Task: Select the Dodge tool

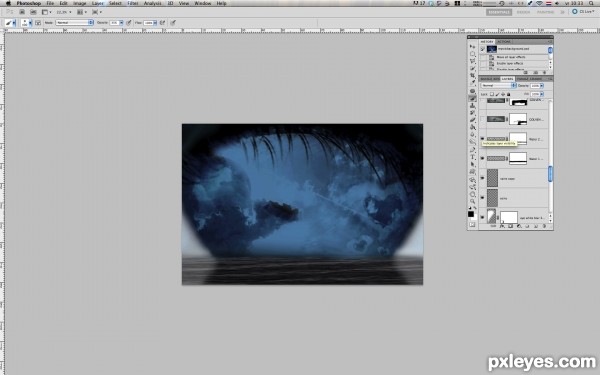Action: 472,141
